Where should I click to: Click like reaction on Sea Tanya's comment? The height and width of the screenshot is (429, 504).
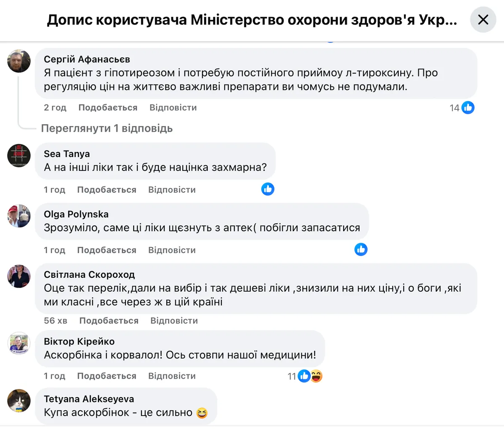point(268,189)
